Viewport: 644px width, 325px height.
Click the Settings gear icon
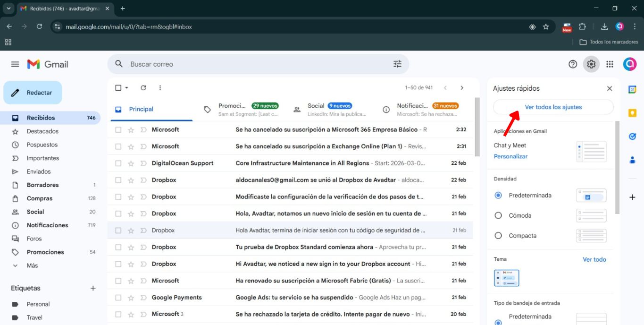click(591, 64)
